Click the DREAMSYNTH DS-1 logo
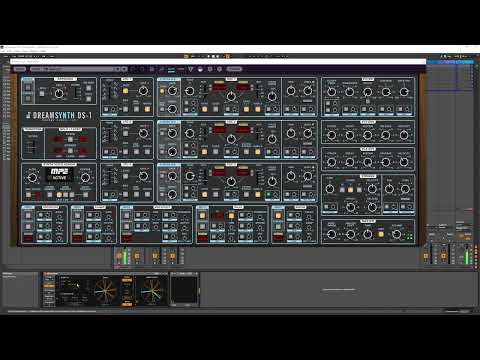The width and height of the screenshot is (480, 360). pyautogui.click(x=59, y=116)
